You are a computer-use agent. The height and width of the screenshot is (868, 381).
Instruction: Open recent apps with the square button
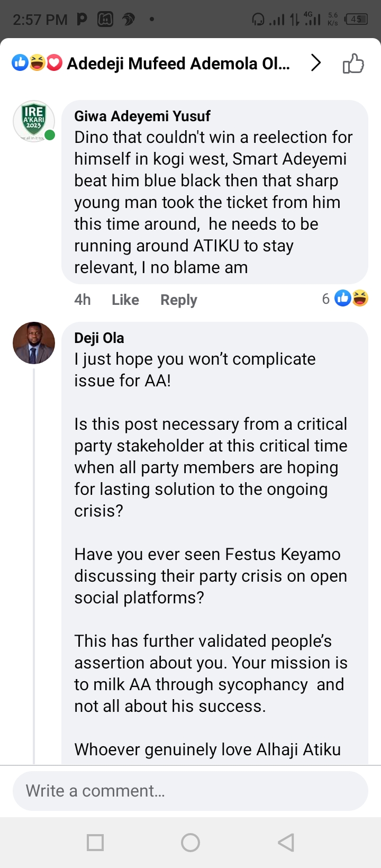coord(95,843)
